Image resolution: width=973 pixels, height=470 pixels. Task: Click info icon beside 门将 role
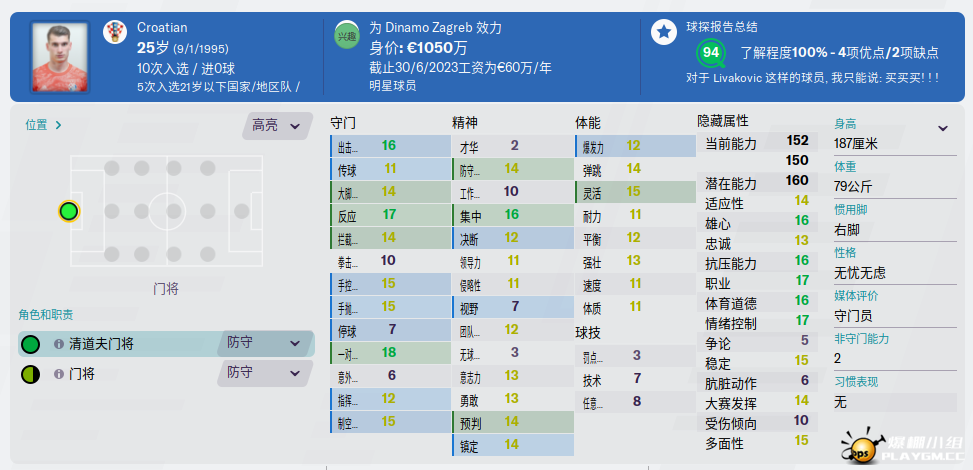[x=59, y=374]
